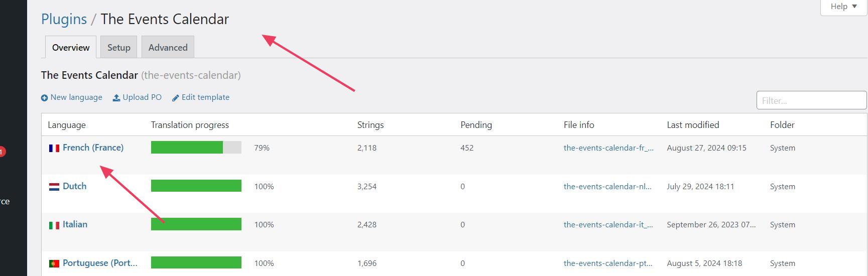
Task: Click System folder in Dutch row
Action: [x=783, y=187]
